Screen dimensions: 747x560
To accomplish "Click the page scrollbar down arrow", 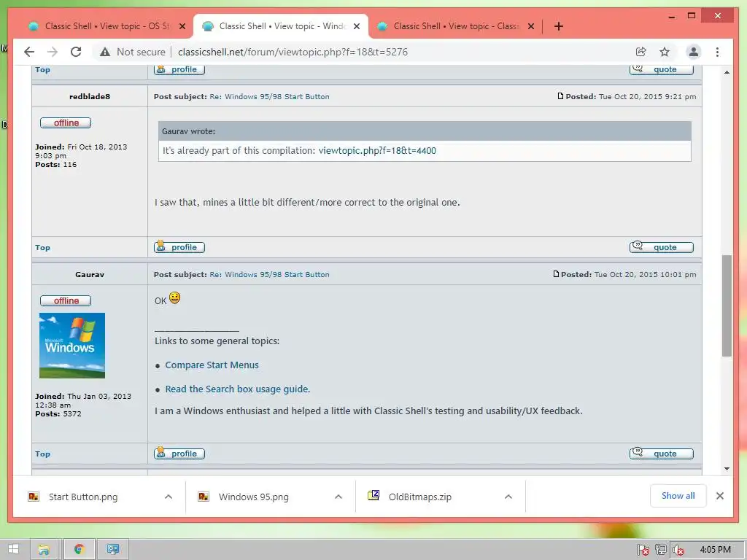I will (727, 469).
